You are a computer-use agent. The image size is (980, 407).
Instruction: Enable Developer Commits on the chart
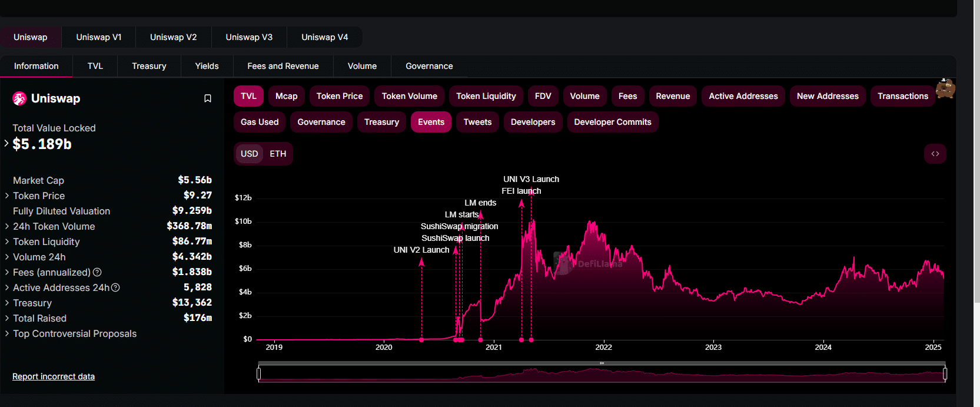(x=613, y=122)
